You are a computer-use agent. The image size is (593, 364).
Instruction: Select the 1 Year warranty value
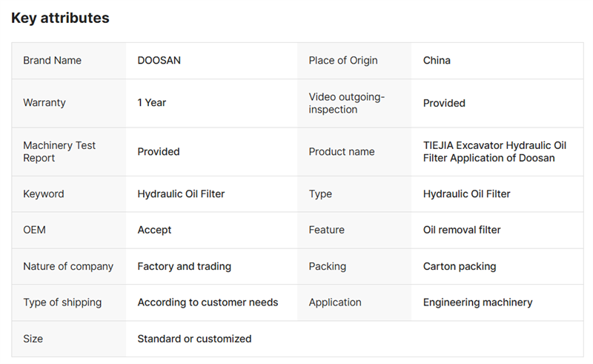(x=152, y=103)
